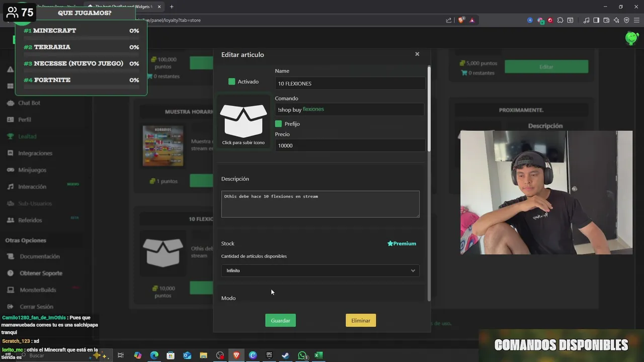Focus the Name field containing 10 FLEXIONES
This screenshot has height=362, width=644.
coord(350,83)
